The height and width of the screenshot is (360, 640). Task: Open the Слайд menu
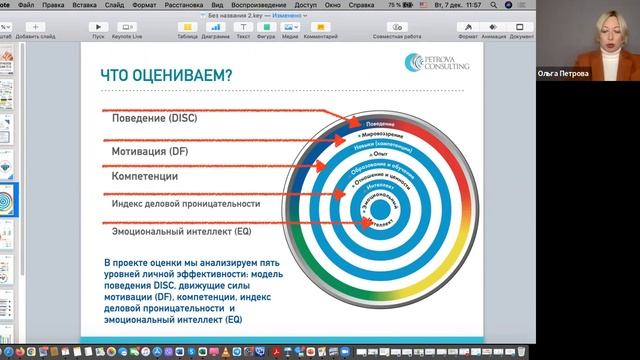click(114, 5)
